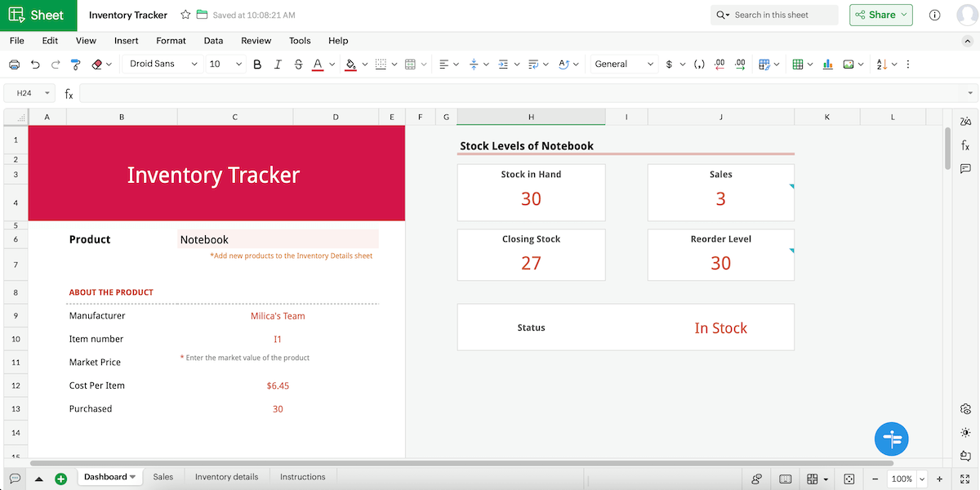Image resolution: width=980 pixels, height=490 pixels.
Task: Open the insert image tool
Action: click(x=849, y=64)
